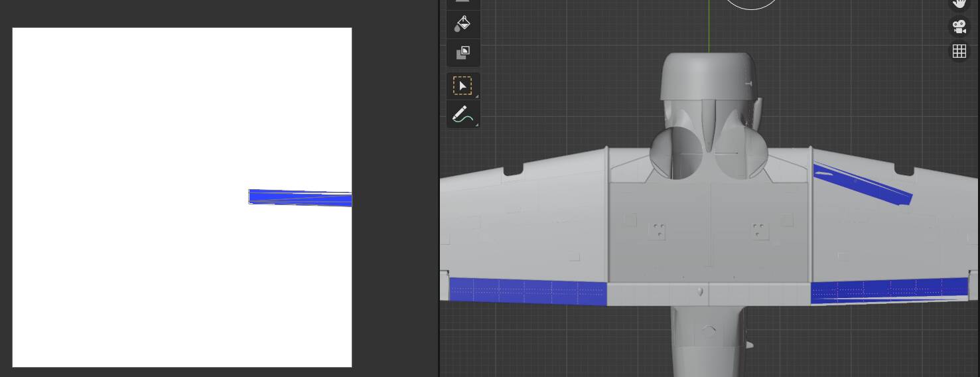Screen dimensions: 980x377
Task: Select the Fill paint bucket tool
Action: (462, 25)
